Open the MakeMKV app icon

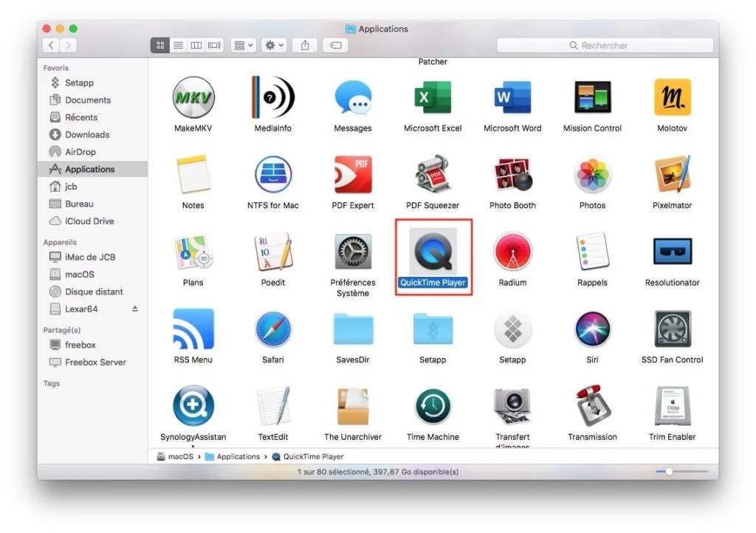click(x=193, y=97)
